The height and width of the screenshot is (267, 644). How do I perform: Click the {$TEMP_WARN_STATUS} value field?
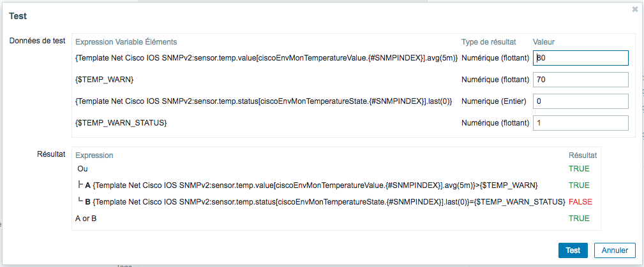[x=581, y=123]
